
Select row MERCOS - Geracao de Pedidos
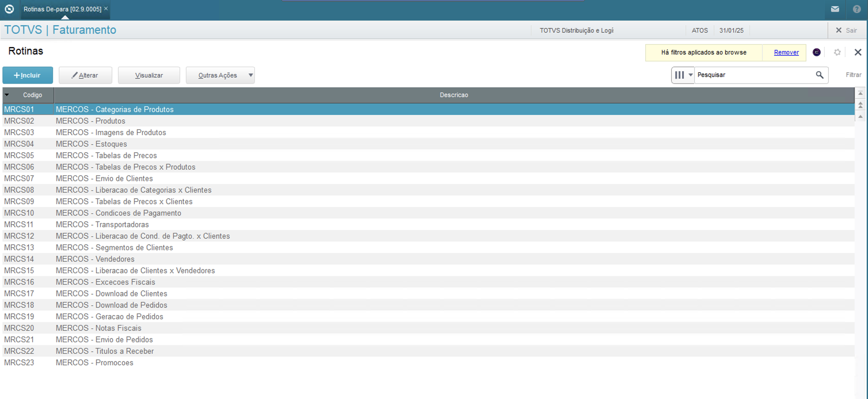pyautogui.click(x=428, y=316)
